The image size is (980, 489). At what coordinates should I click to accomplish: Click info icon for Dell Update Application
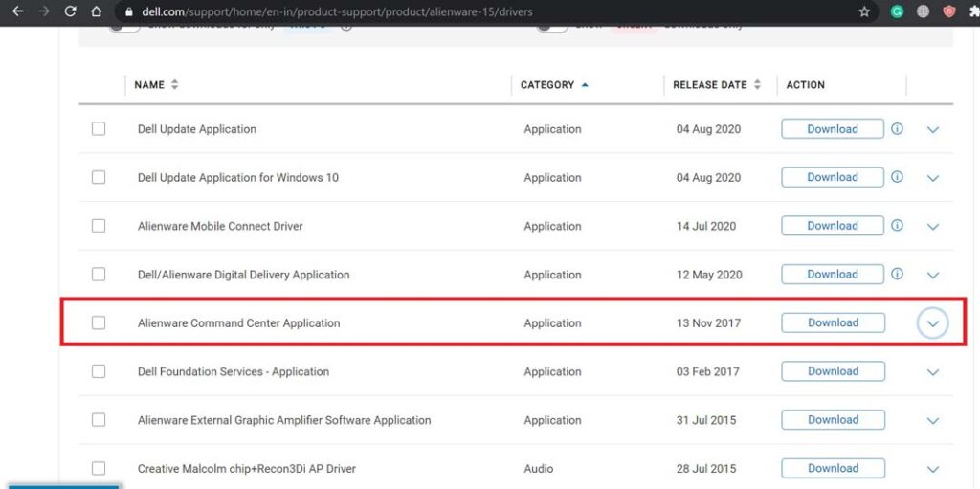(897, 128)
